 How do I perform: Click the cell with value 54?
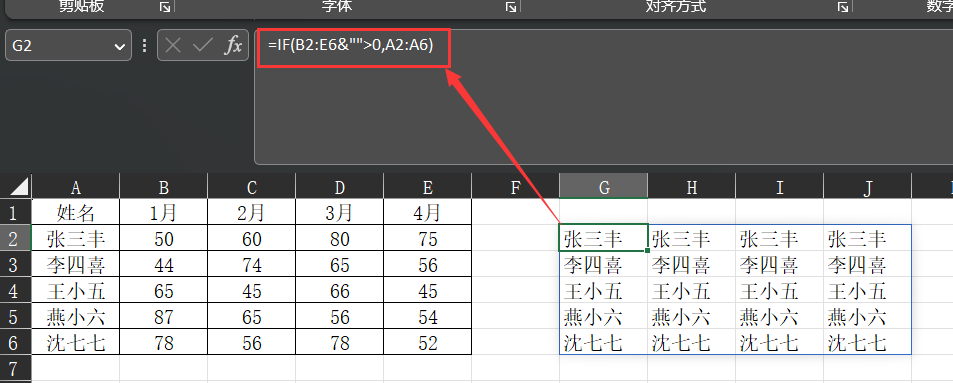click(x=427, y=316)
